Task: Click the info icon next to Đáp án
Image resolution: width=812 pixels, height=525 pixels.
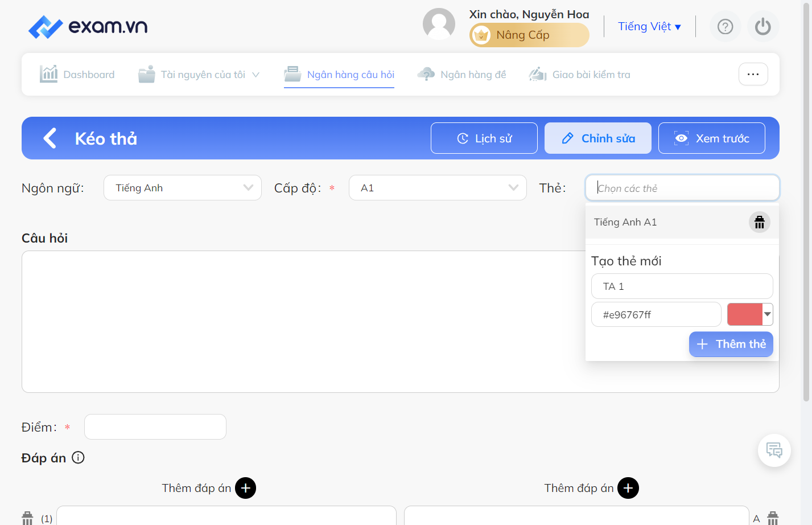Action: pyautogui.click(x=79, y=457)
